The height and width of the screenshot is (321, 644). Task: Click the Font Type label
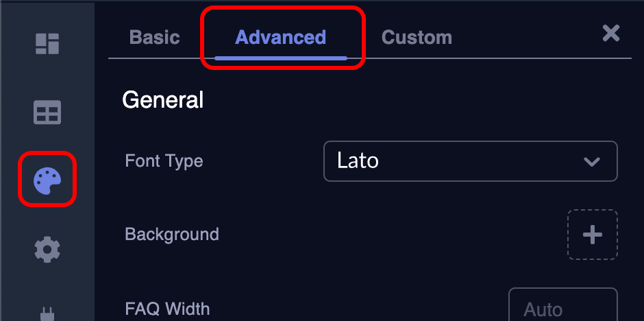click(164, 161)
